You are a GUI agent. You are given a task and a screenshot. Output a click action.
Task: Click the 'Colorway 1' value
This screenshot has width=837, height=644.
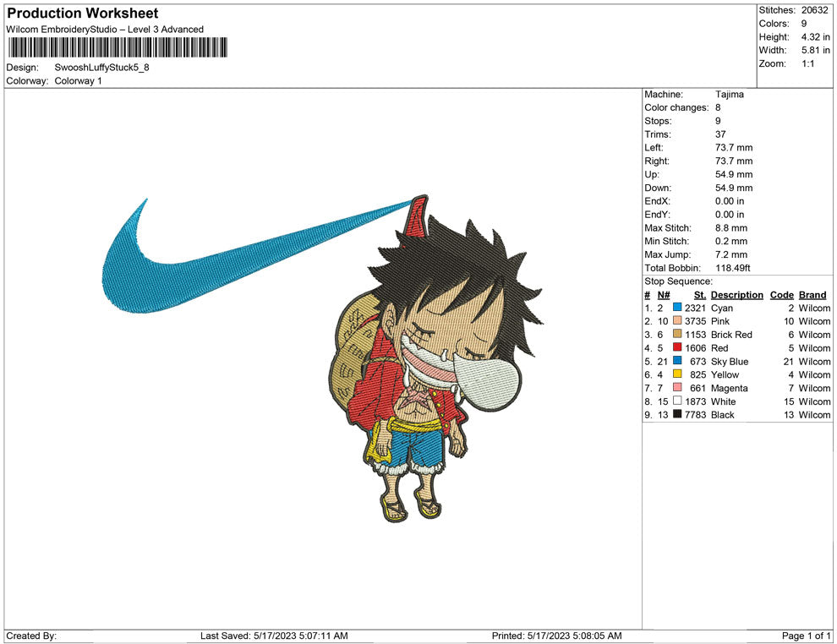pos(78,81)
